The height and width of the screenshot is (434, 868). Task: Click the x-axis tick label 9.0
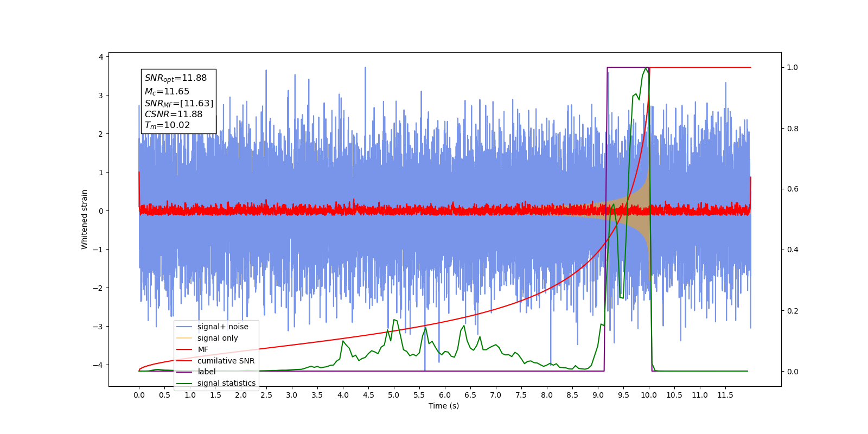[598, 395]
